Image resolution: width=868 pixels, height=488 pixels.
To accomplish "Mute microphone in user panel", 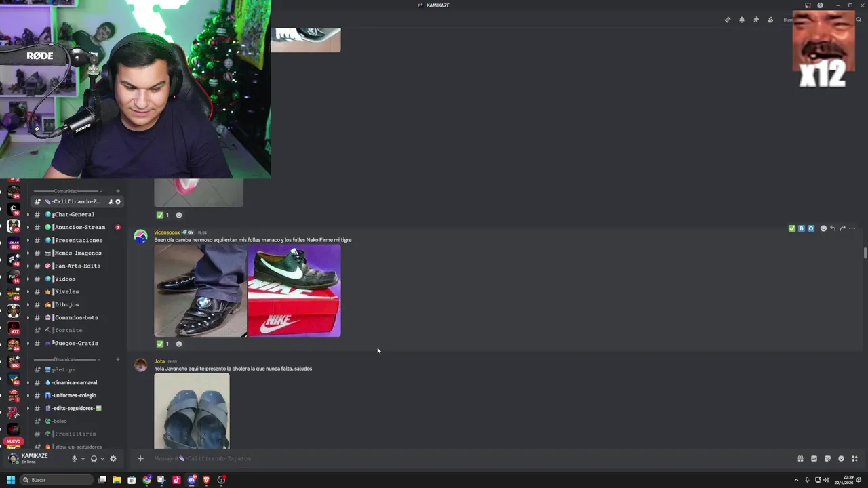I will click(x=75, y=458).
